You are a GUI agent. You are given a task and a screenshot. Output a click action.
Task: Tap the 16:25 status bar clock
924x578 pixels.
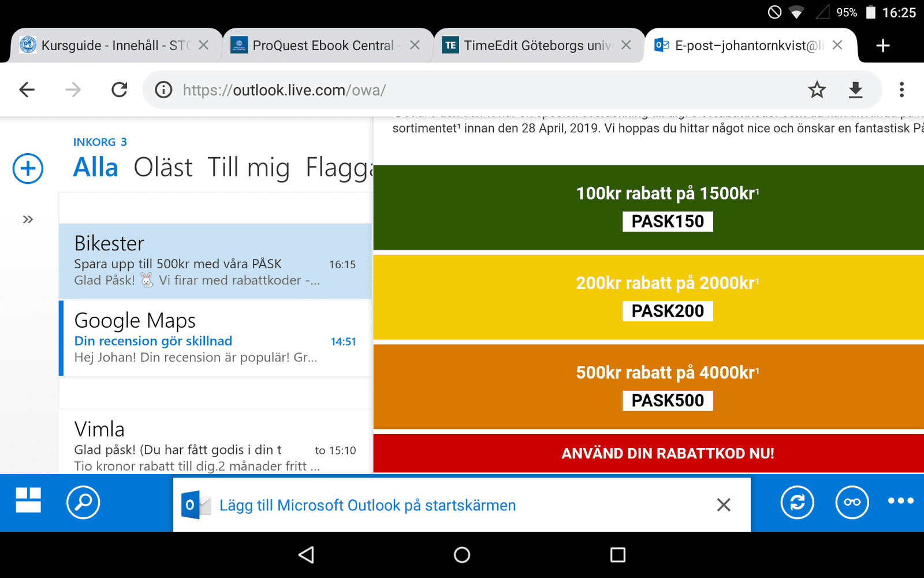pyautogui.click(x=899, y=12)
